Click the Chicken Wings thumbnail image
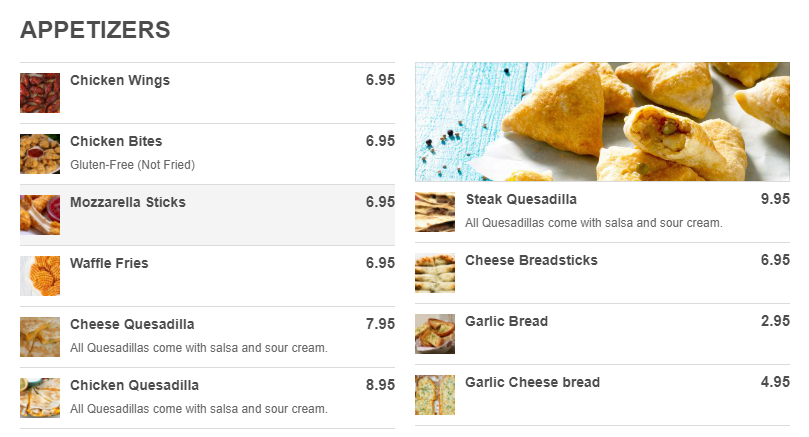Screen dimensions: 809x437 click(40, 93)
